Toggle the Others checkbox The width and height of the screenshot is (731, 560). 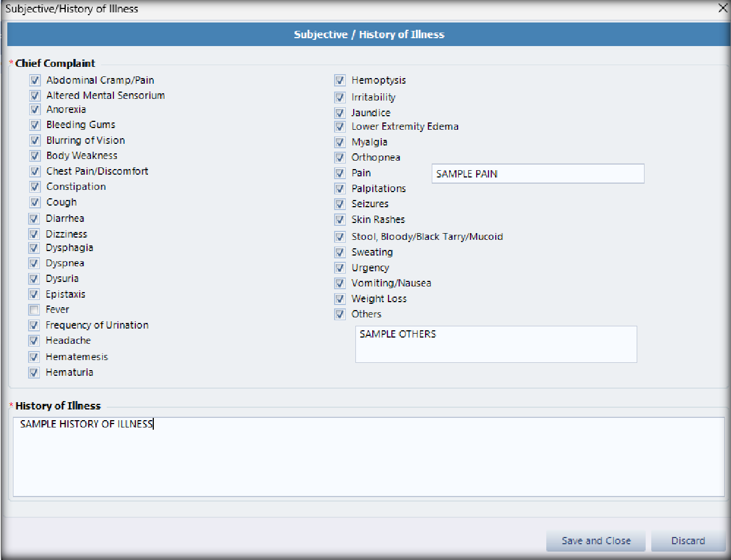click(x=340, y=314)
